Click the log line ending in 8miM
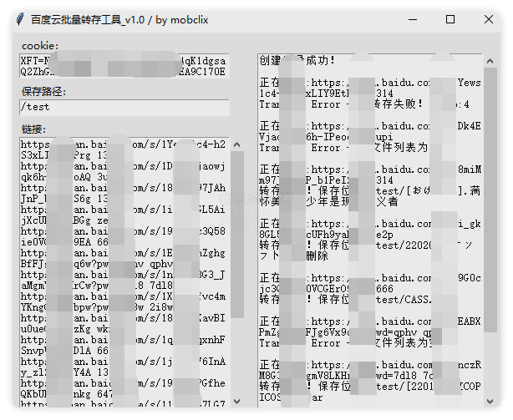Image resolution: width=513 pixels, height=420 pixels. (370, 170)
